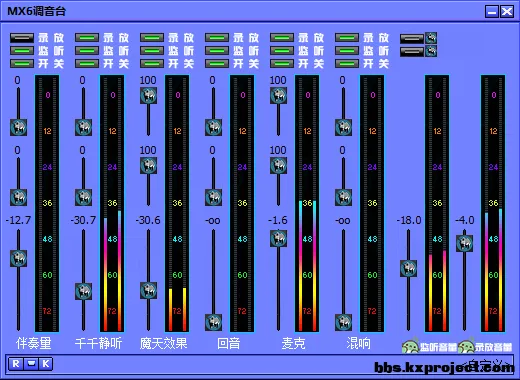
Task: Toggle 开关 switch on 伴奏里 channel
Action: (22, 63)
